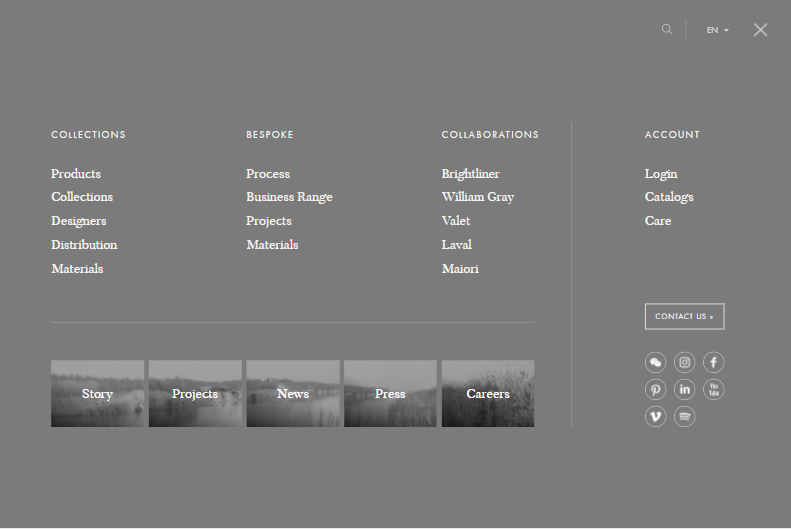
Task: Open the Catalogs link
Action: [669, 197]
